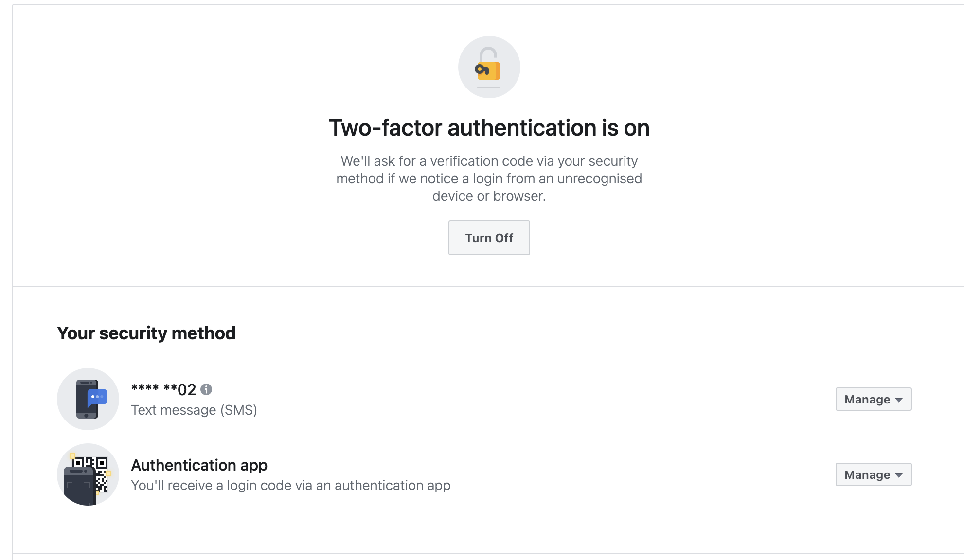Click the arrow on the Authentication app Manage button
The width and height of the screenshot is (964, 560).
[x=899, y=475]
